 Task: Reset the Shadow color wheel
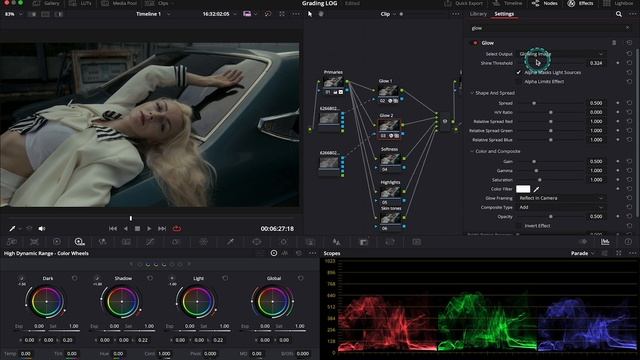coord(150,278)
